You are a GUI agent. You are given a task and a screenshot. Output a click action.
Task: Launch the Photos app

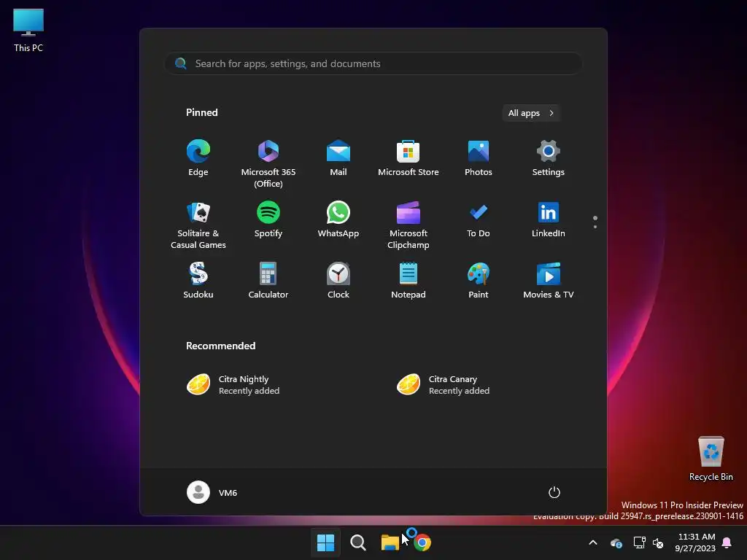[x=479, y=158]
